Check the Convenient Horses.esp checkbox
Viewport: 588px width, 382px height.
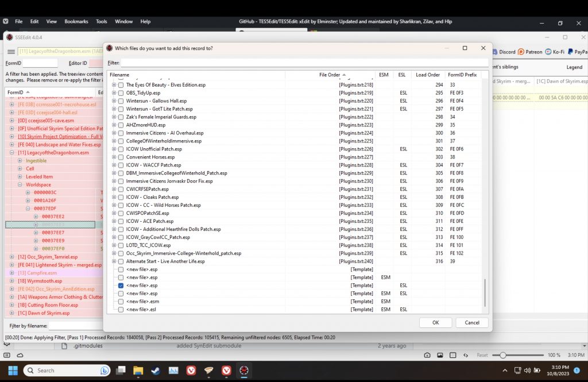pos(121,157)
